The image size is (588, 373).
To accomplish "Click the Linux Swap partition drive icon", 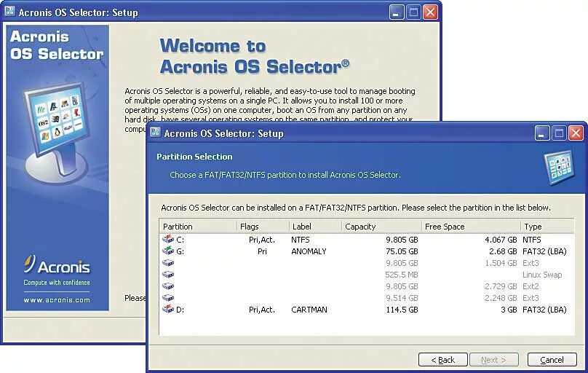I will 168,275.
